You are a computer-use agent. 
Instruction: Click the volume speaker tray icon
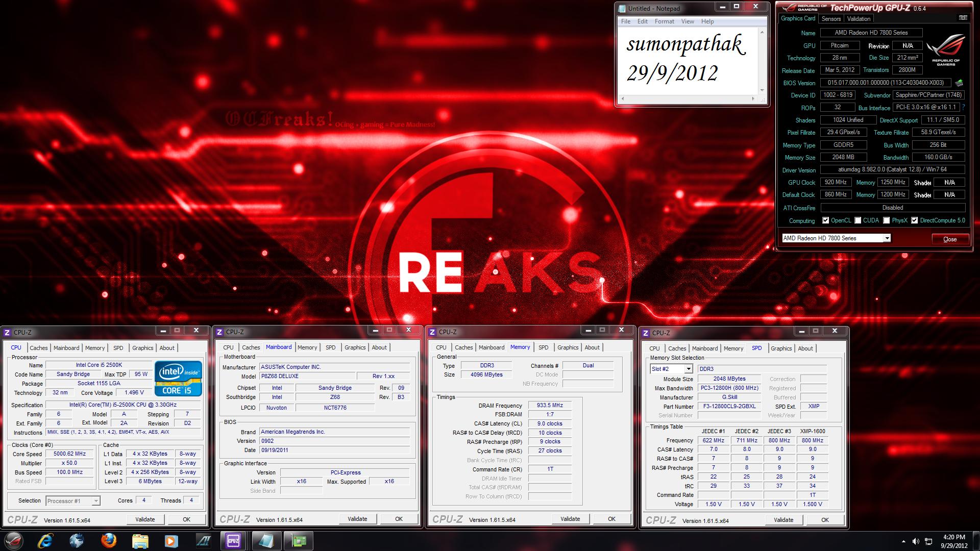pos(916,541)
